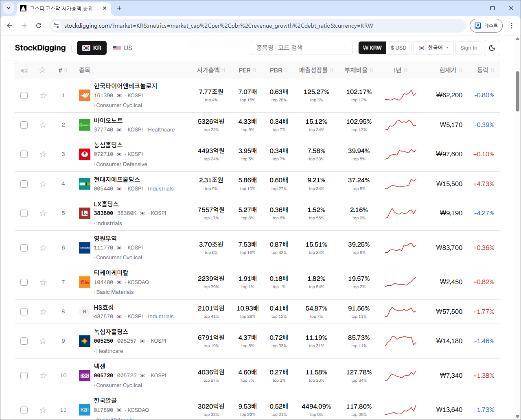Open the 한국어 language dropdown
The width and height of the screenshot is (521, 420).
[x=433, y=48]
